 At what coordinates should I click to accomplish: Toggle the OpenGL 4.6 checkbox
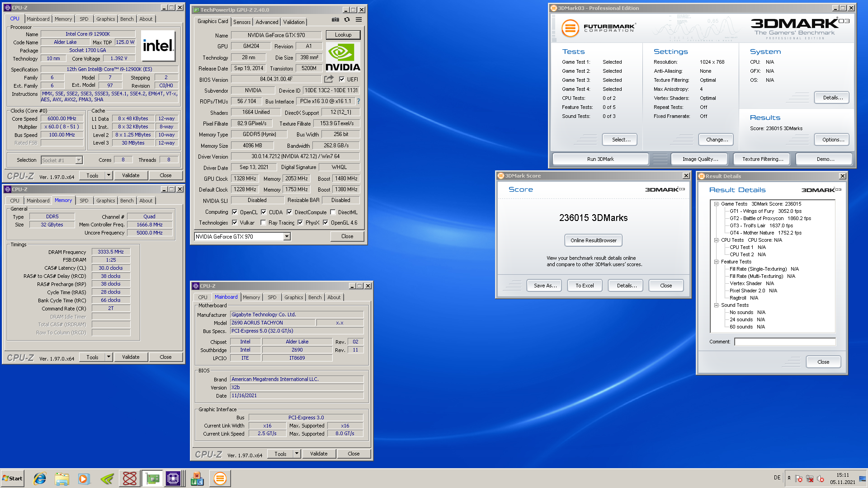coord(325,222)
